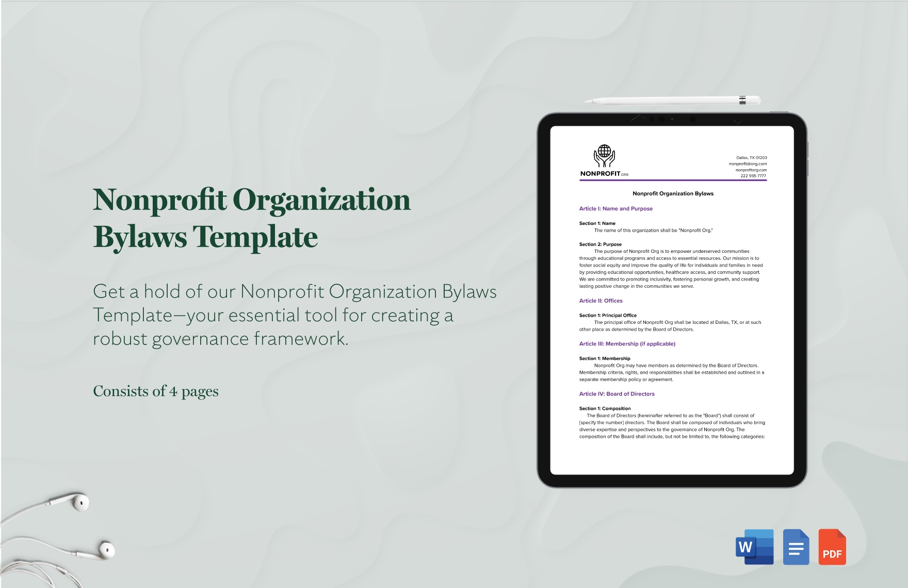Click the Microsoft Word format icon

(x=754, y=547)
